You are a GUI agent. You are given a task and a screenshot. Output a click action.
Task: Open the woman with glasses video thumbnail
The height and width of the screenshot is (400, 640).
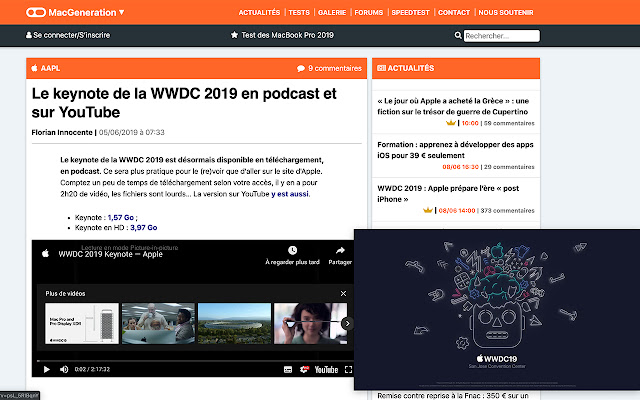tap(310, 323)
